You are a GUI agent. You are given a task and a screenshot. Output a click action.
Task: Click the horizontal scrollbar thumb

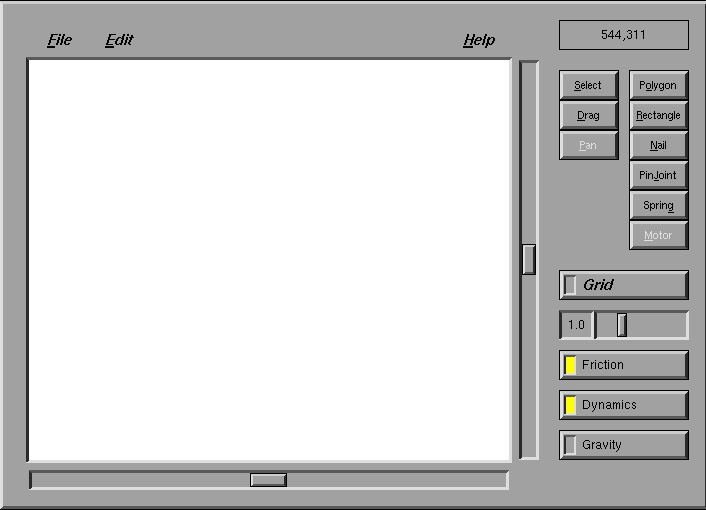point(268,480)
